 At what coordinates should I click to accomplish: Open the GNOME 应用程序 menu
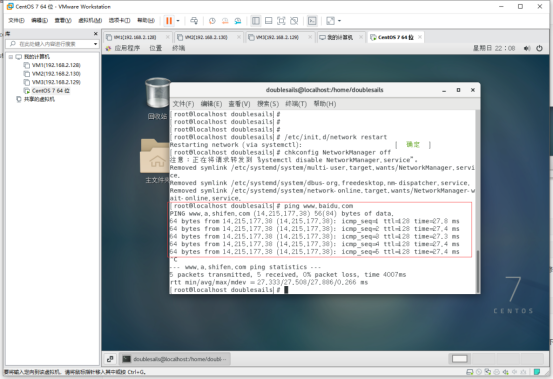[123, 48]
